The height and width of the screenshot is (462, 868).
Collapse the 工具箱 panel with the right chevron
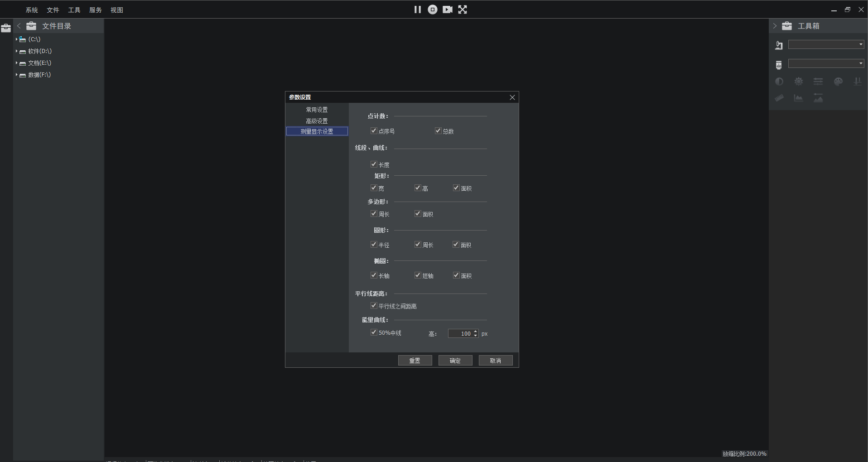pyautogui.click(x=775, y=26)
